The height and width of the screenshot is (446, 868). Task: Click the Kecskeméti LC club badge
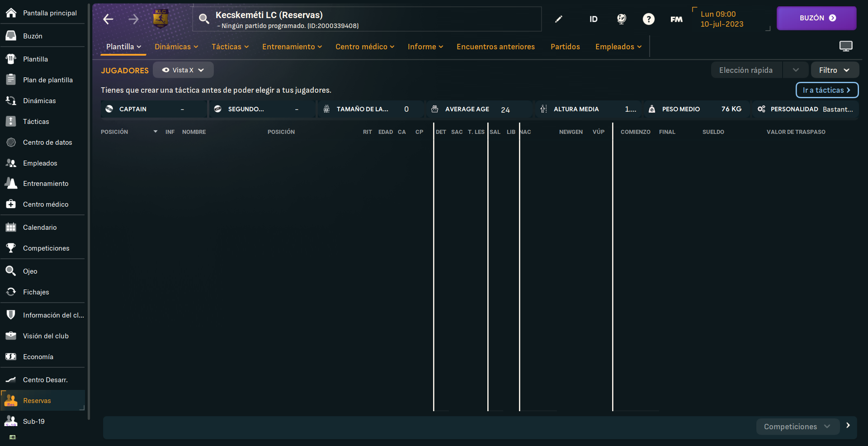[160, 19]
